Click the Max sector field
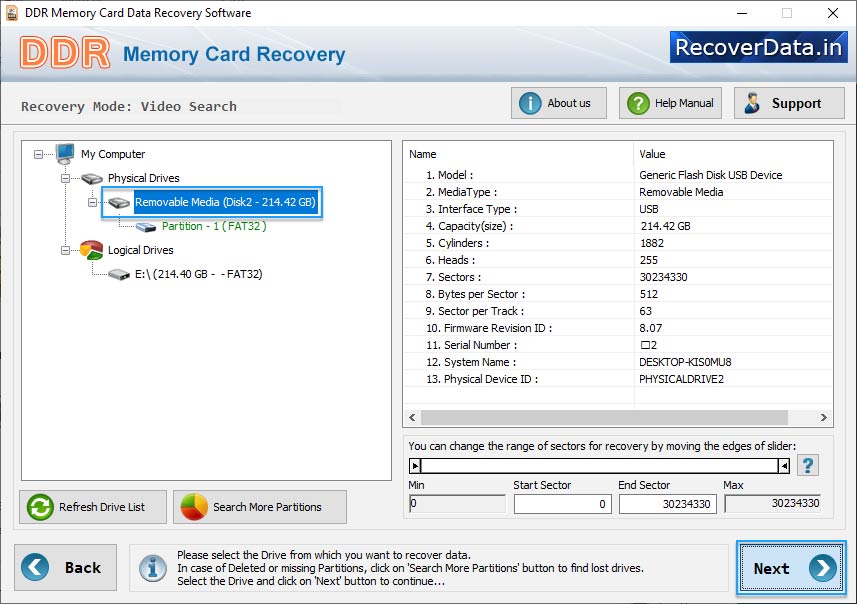This screenshot has height=604, width=857. tap(773, 503)
